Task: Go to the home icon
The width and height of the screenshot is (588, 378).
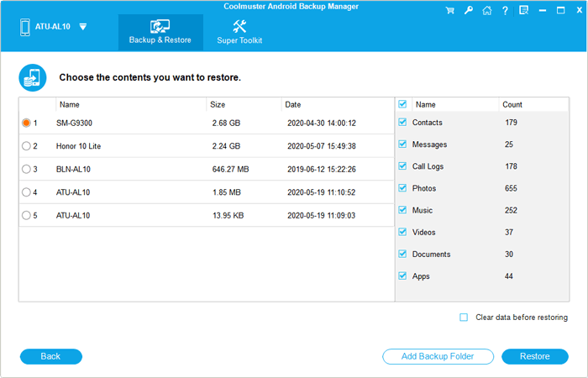Action: coord(486,10)
